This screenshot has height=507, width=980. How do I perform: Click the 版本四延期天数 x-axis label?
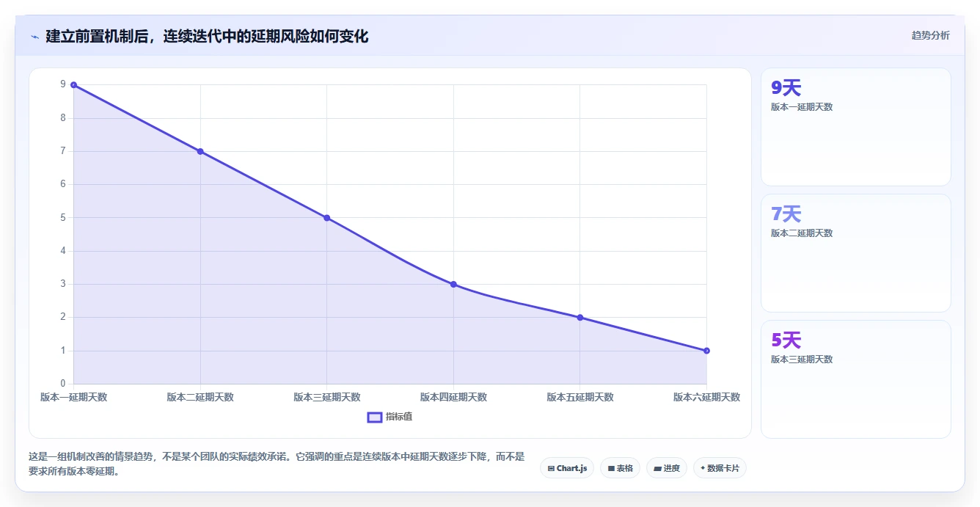tap(453, 397)
